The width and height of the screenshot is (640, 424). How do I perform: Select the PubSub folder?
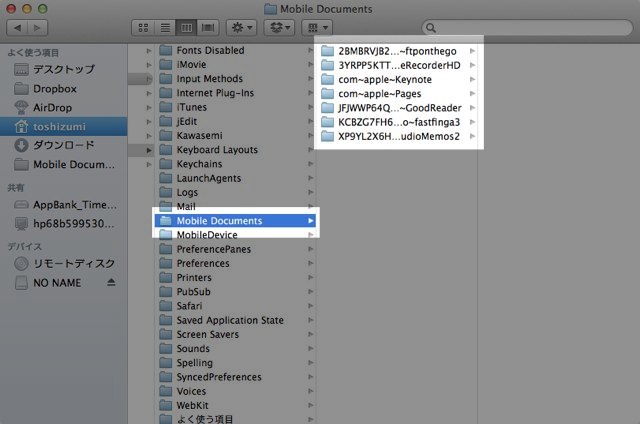(x=236, y=292)
